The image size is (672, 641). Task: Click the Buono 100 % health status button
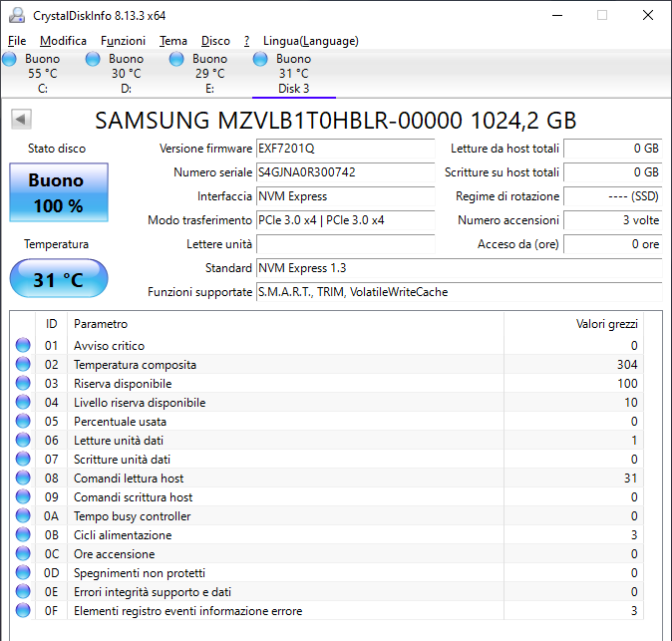59,192
